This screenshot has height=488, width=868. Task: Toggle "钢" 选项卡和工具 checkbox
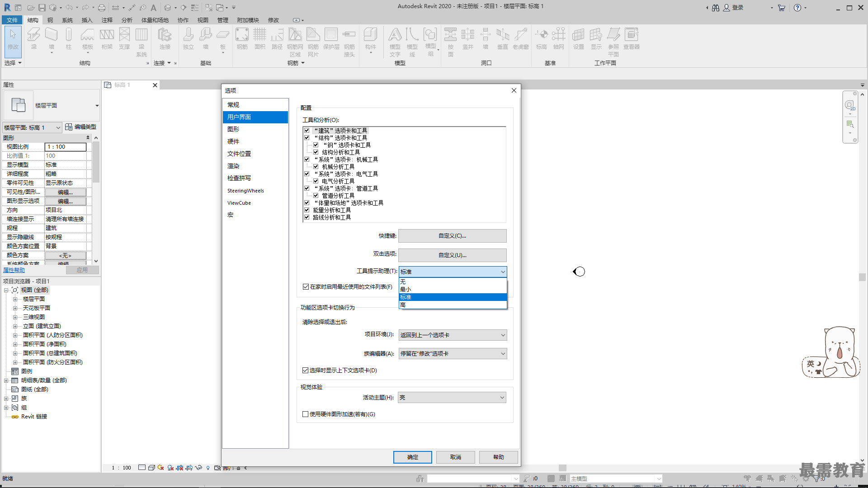click(316, 145)
